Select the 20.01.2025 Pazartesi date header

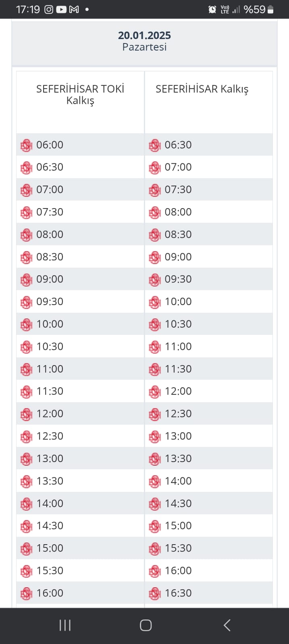(x=144, y=41)
